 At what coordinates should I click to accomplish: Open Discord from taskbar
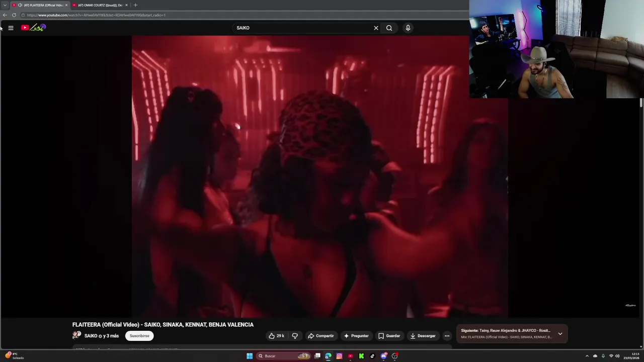pyautogui.click(x=383, y=356)
